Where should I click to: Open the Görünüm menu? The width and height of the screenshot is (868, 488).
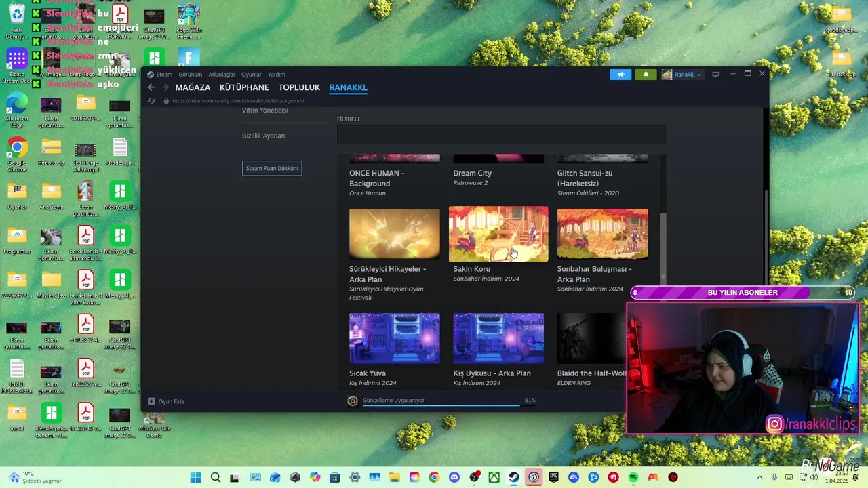click(191, 75)
